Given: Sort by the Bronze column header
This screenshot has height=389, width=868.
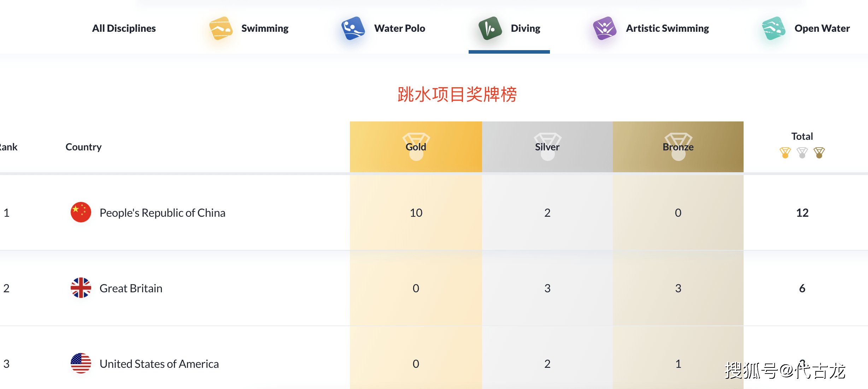Looking at the screenshot, I should [678, 147].
